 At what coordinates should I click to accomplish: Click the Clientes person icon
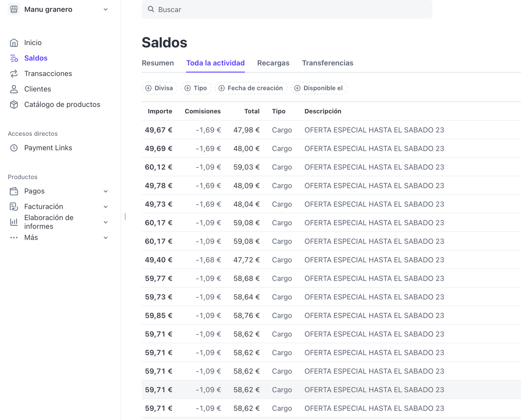14,89
